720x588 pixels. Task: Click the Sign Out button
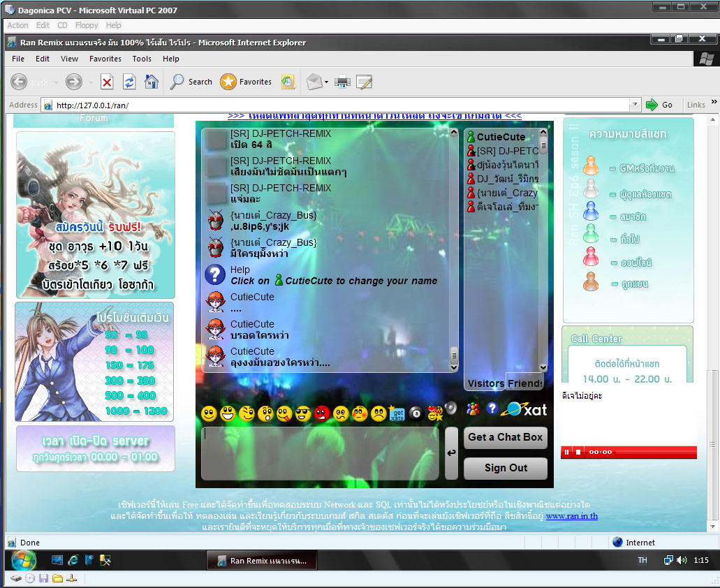506,468
